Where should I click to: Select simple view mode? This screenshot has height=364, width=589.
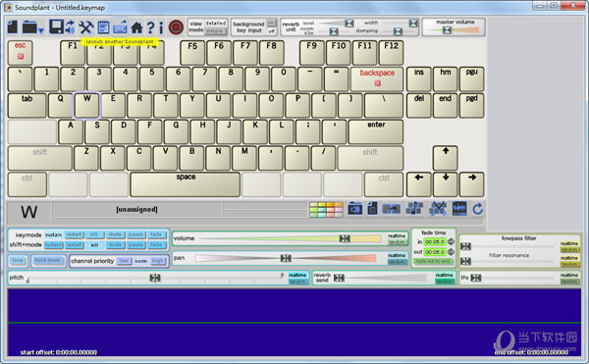coord(216,31)
